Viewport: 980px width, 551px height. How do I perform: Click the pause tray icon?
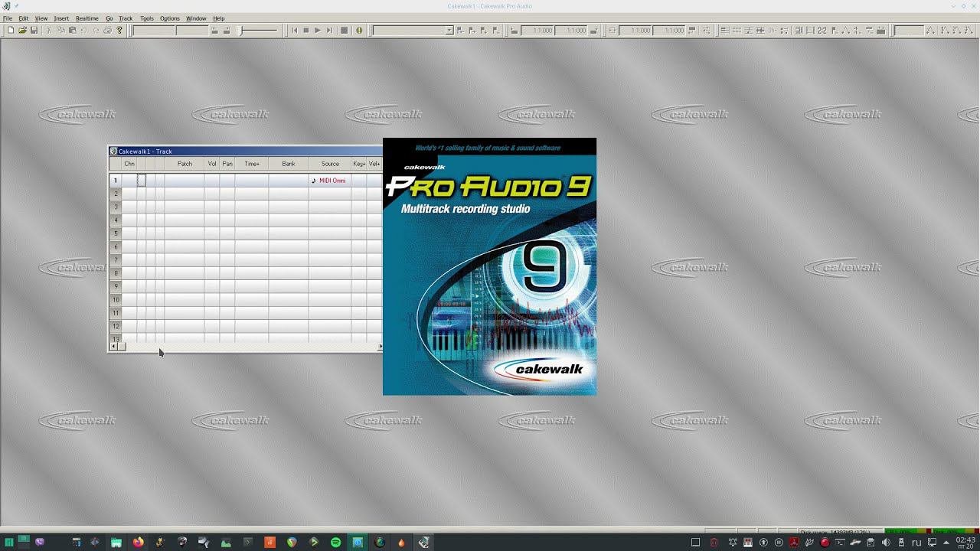[x=779, y=543]
